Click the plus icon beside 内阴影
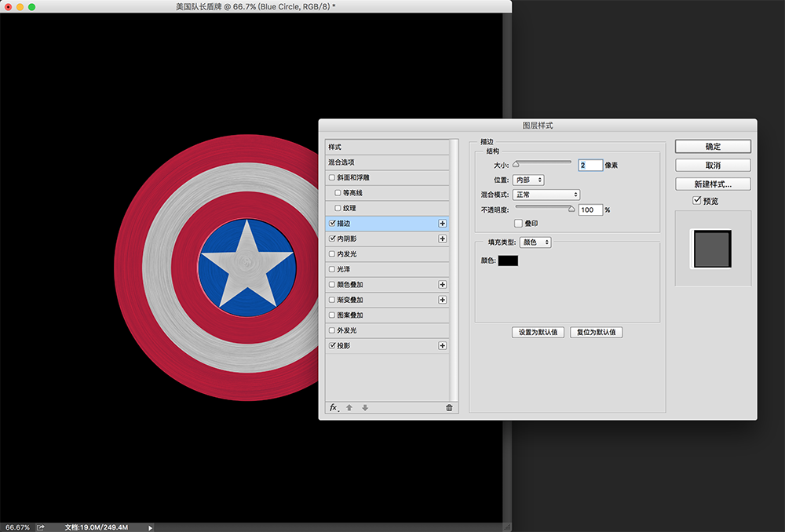Screen dimensions: 785x532 [442, 239]
